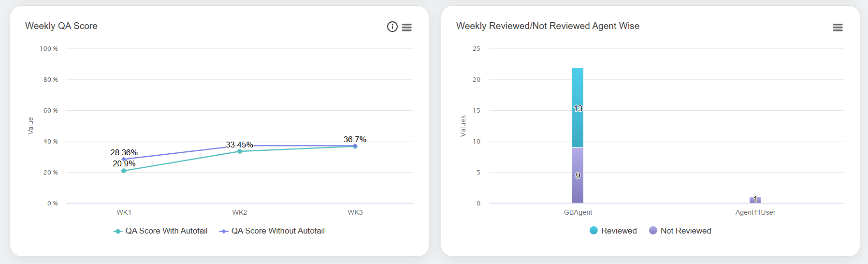
Task: Click the Agent11User axis label
Action: tap(755, 212)
